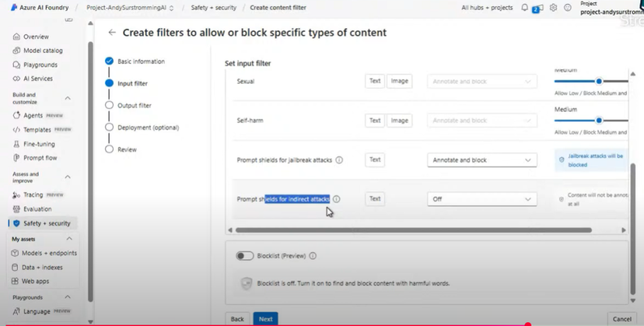Open indirect attacks Off dropdown
This screenshot has width=644, height=326.
pyautogui.click(x=482, y=199)
